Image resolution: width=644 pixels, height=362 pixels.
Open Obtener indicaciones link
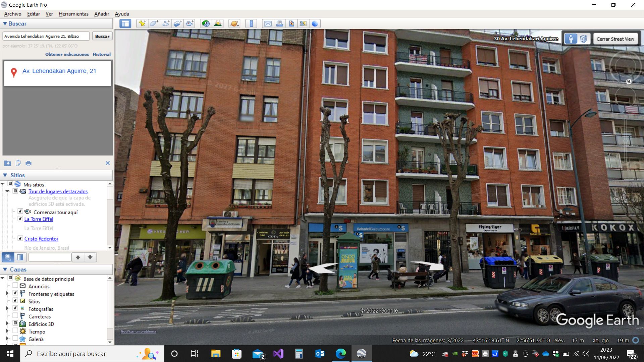[67, 54]
